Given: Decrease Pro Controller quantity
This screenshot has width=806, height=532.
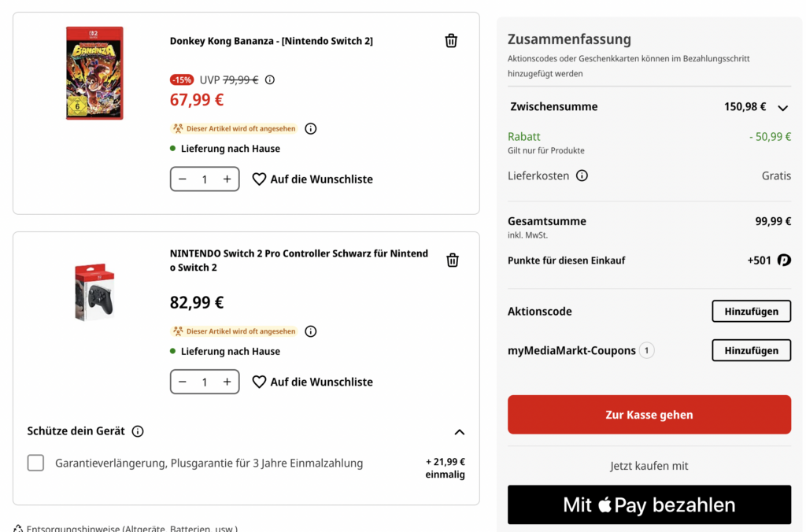Looking at the screenshot, I should point(183,382).
